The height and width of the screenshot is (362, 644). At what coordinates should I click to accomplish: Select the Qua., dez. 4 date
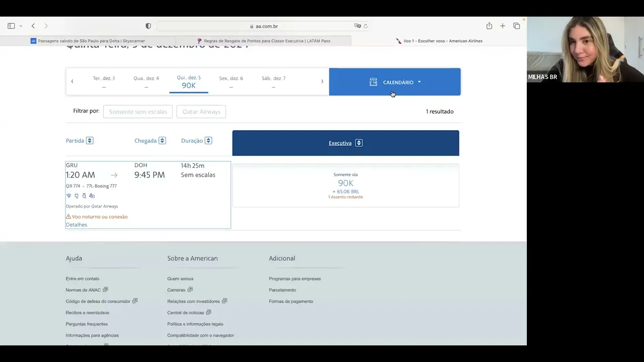pyautogui.click(x=146, y=82)
